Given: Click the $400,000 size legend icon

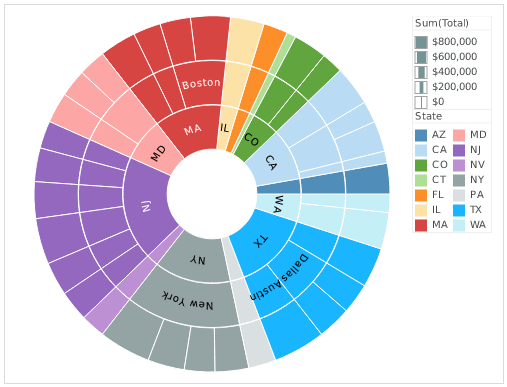Looking at the screenshot, I should click(x=421, y=72).
